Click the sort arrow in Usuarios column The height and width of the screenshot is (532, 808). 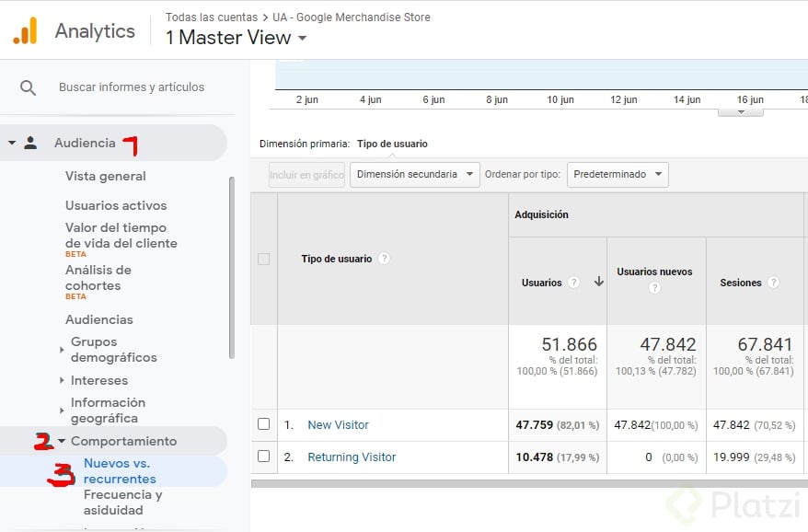click(x=599, y=283)
